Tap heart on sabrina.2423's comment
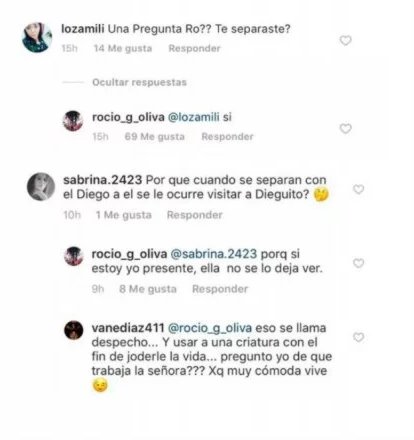This screenshot has height=440, width=414. [358, 189]
